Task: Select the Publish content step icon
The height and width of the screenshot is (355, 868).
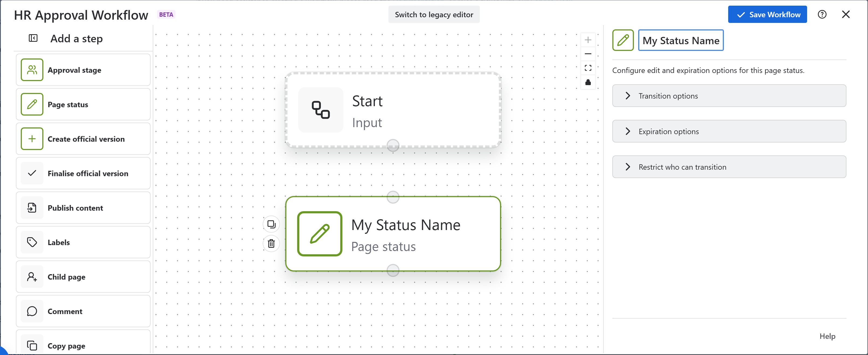Action: 32,208
